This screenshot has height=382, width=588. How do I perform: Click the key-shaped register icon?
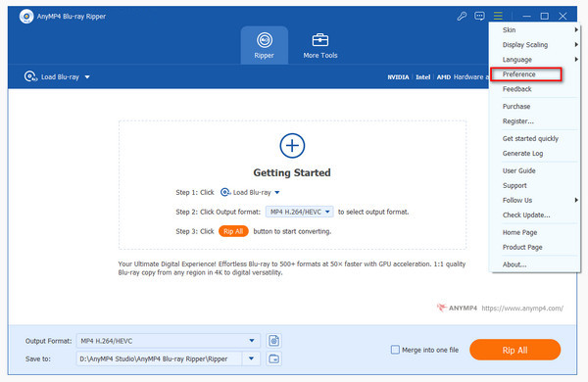[x=462, y=16]
